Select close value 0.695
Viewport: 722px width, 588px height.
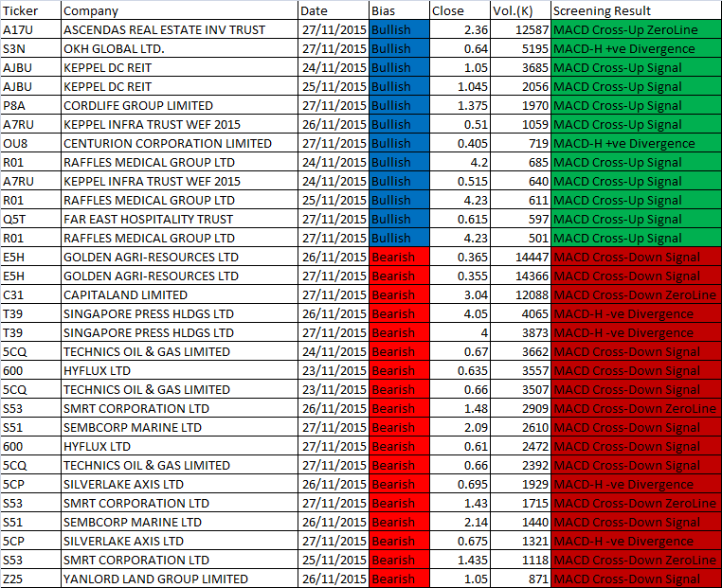point(460,484)
